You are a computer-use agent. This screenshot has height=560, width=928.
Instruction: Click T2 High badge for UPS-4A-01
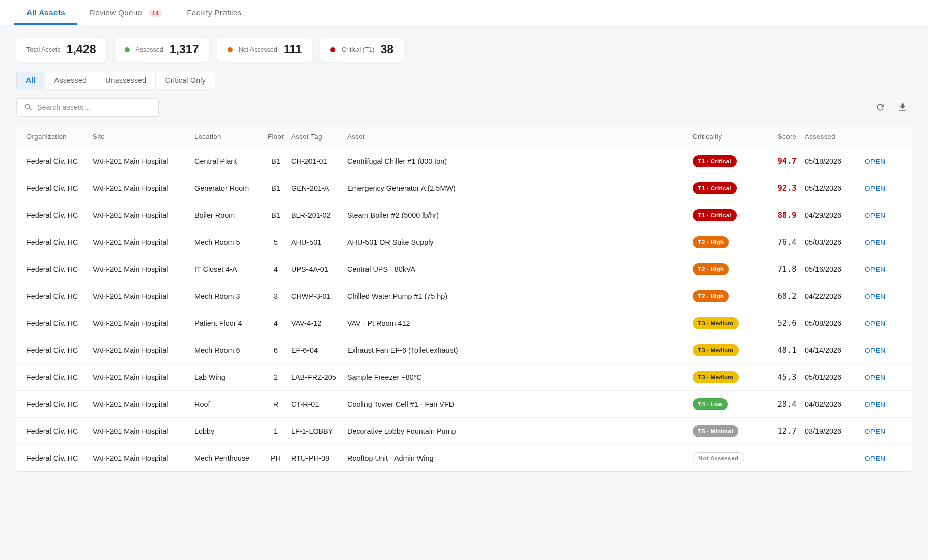[x=711, y=269]
